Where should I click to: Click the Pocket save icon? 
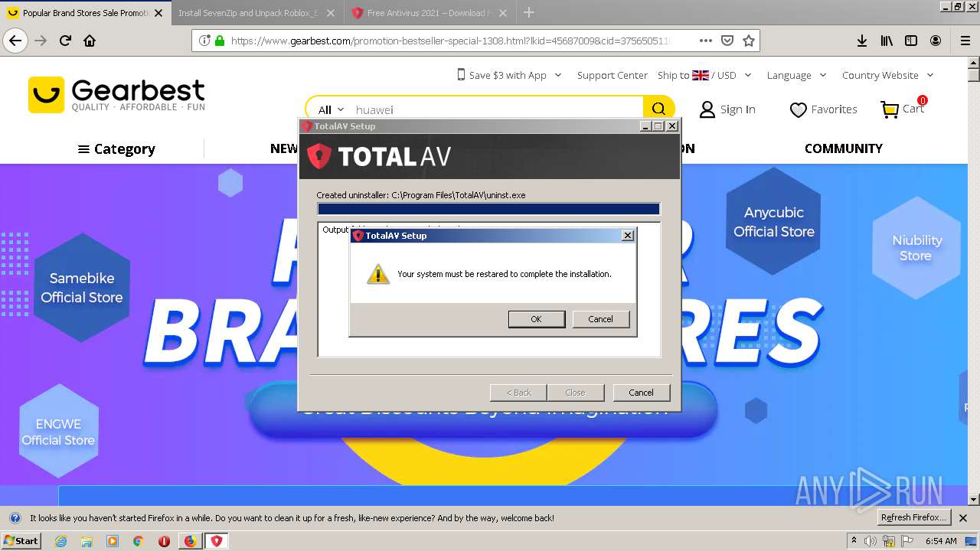[x=727, y=41]
